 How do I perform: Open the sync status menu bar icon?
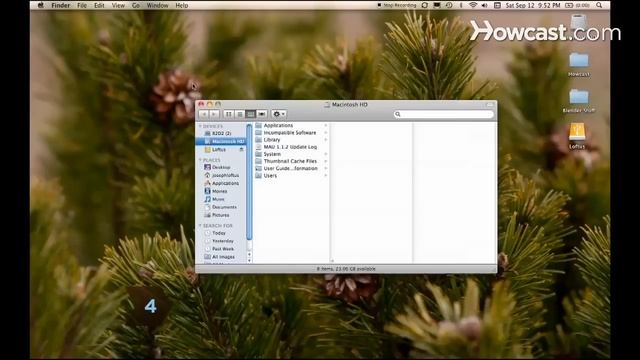click(x=425, y=5)
